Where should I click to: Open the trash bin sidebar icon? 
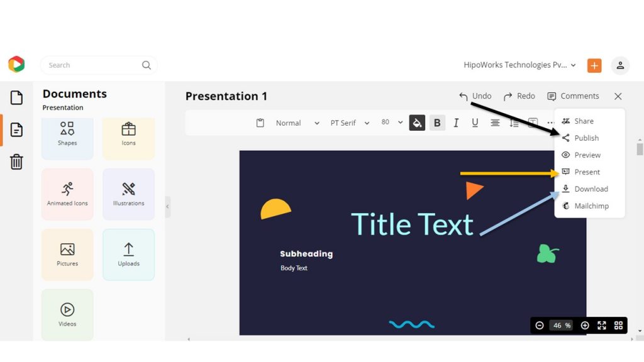(x=16, y=162)
